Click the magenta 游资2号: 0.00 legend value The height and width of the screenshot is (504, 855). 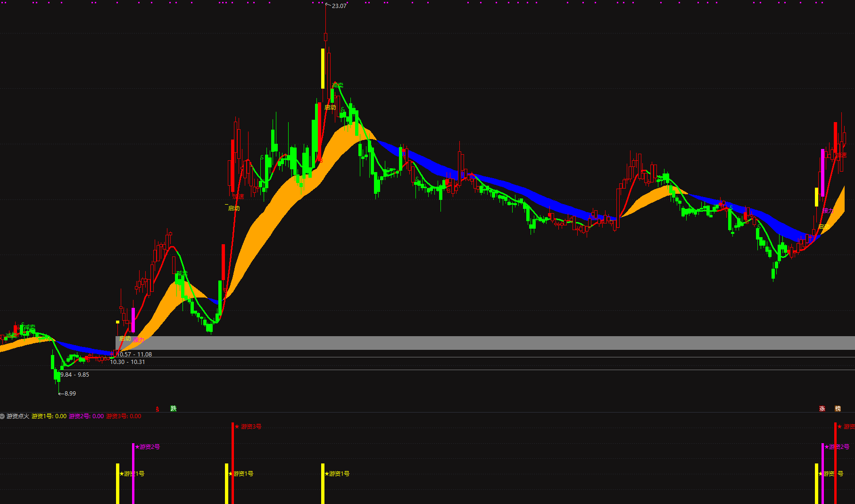click(x=86, y=416)
